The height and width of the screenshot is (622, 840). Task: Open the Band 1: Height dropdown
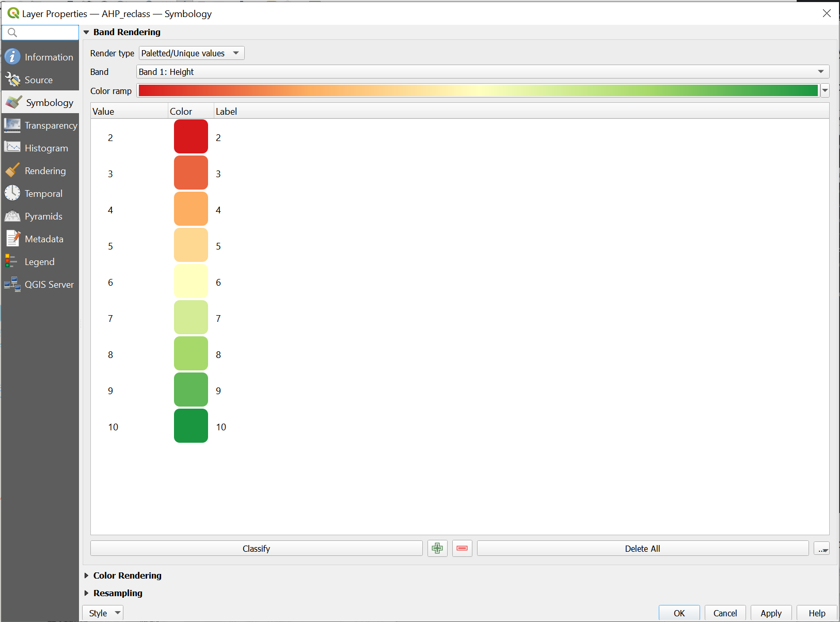pyautogui.click(x=482, y=72)
